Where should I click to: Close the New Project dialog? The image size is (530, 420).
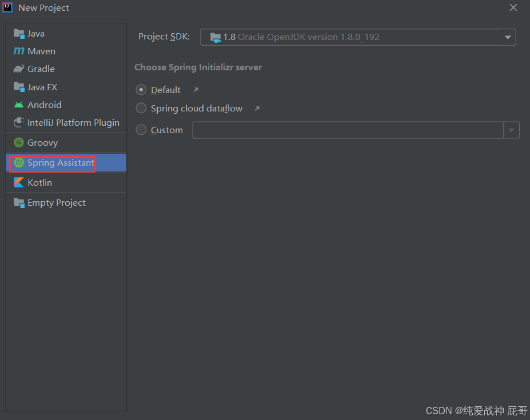[x=513, y=7]
